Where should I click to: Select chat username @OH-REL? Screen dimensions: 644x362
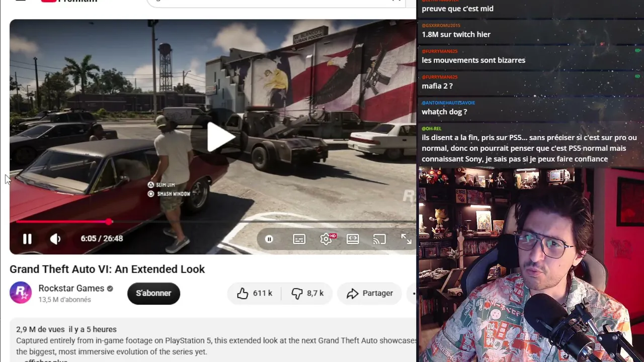pos(431,128)
